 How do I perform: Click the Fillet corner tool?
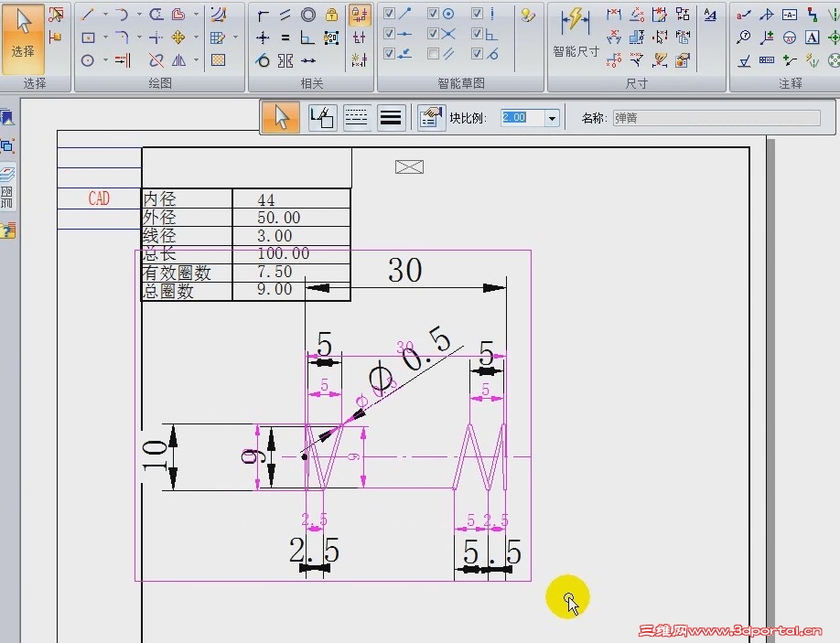pos(122,38)
